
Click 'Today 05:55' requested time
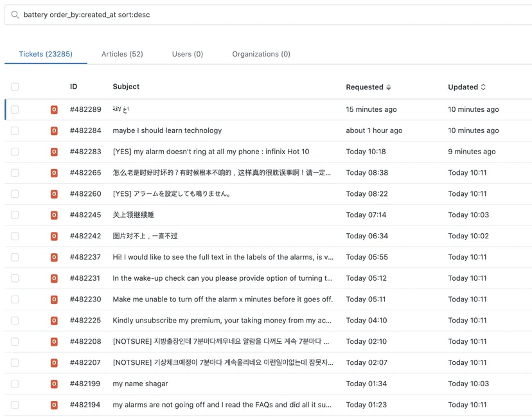pyautogui.click(x=367, y=257)
